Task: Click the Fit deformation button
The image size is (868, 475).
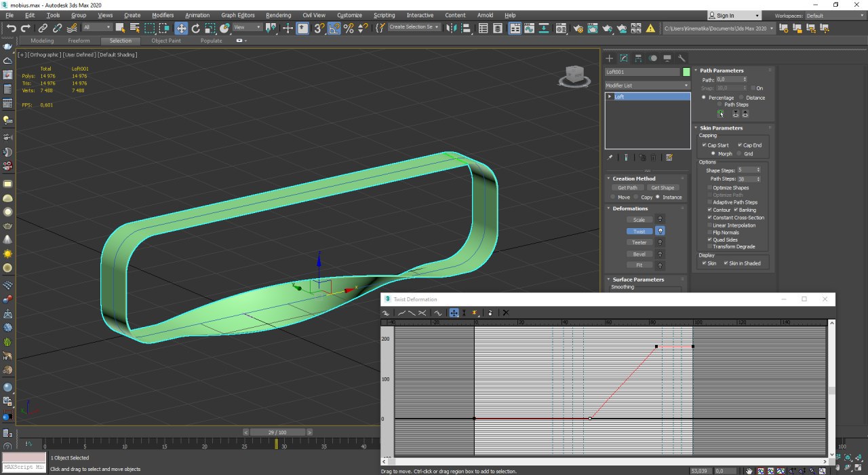Action: pos(639,265)
